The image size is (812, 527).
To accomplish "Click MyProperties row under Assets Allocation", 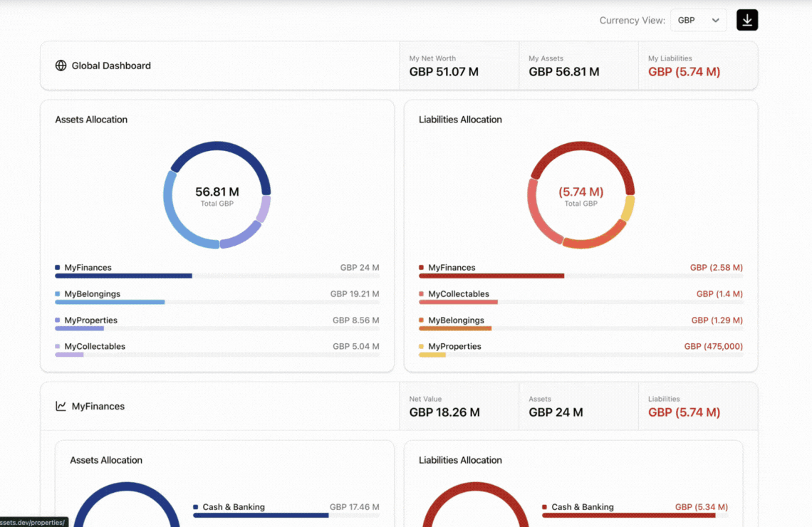I will 217,323.
